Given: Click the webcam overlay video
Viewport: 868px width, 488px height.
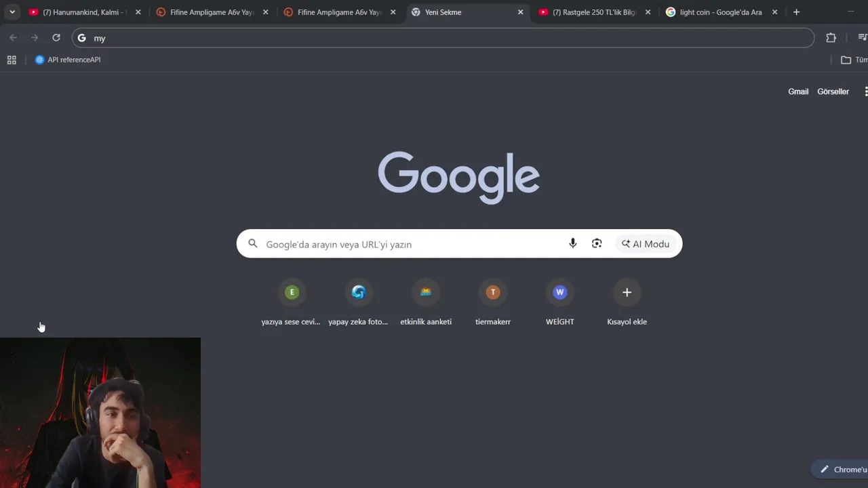Looking at the screenshot, I should pos(100,413).
